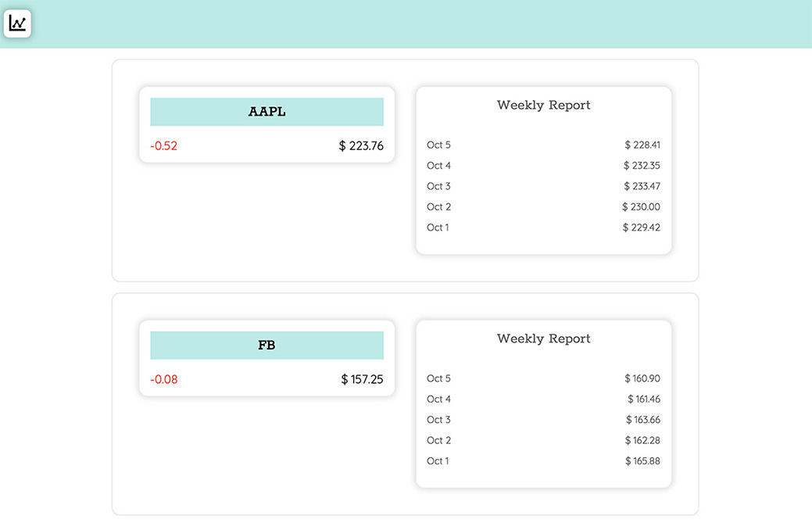Select the AAPL ticker header
This screenshot has height=523, width=812.
coord(266,112)
